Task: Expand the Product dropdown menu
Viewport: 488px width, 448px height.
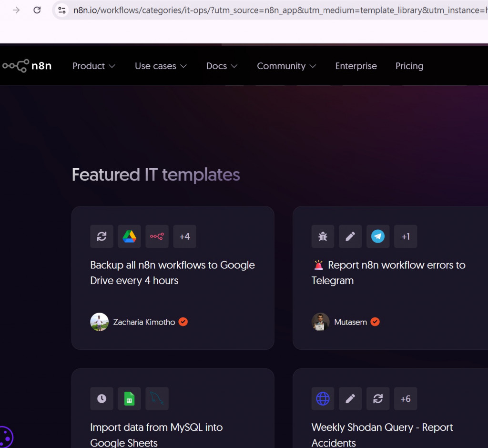Action: [x=94, y=66]
